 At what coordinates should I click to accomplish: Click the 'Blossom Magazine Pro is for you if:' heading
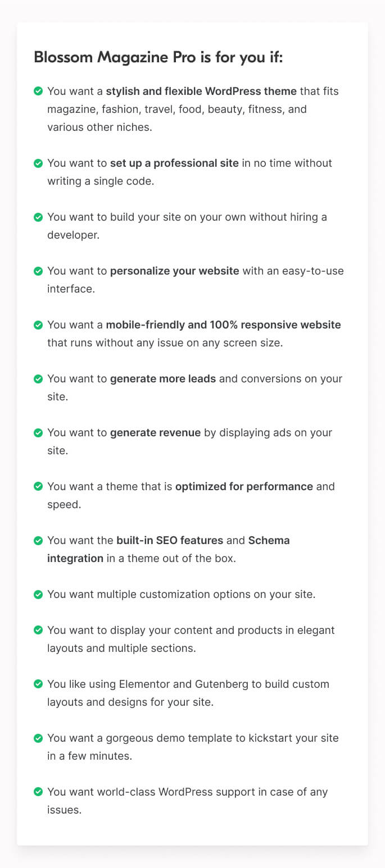158,57
